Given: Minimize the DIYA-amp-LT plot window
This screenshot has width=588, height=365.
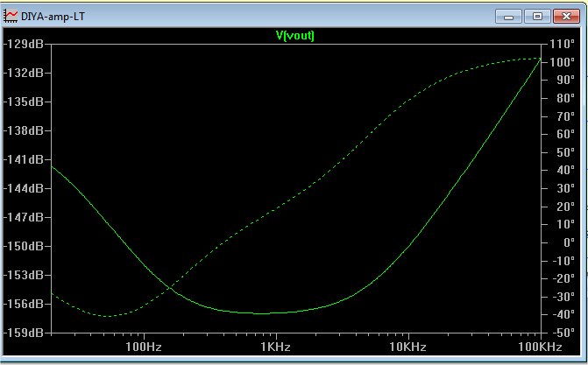Looking at the screenshot, I should pos(508,17).
